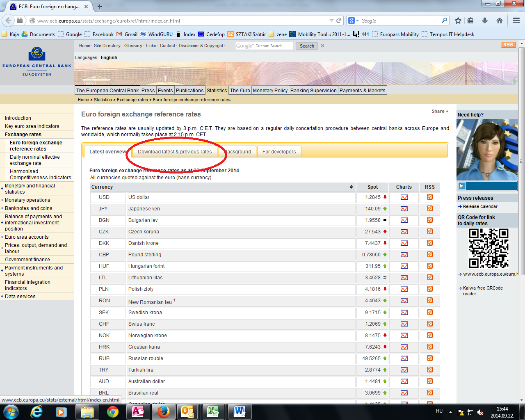The width and height of the screenshot is (525, 420).
Task: Open the Google search engine selector dropdown
Action: click(353, 21)
